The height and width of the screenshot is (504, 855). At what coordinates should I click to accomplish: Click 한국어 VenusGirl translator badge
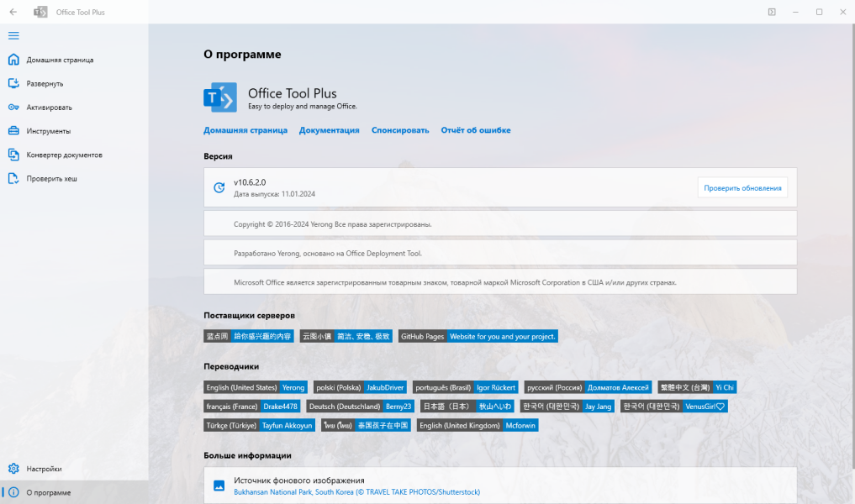[x=674, y=407]
